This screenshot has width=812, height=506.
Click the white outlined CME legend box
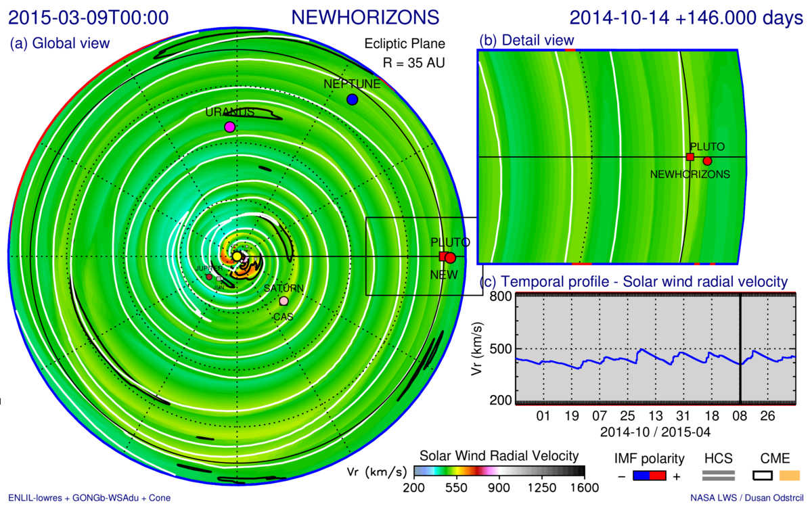pos(763,476)
